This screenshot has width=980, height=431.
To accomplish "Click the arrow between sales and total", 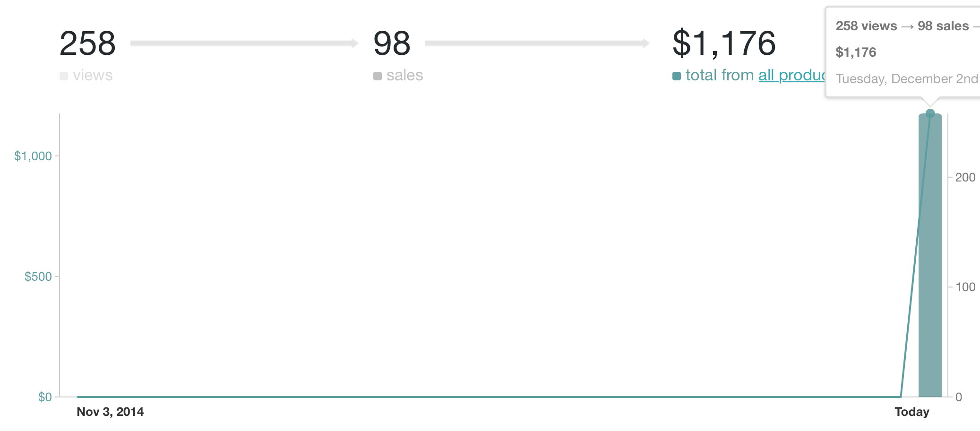I will (x=537, y=43).
